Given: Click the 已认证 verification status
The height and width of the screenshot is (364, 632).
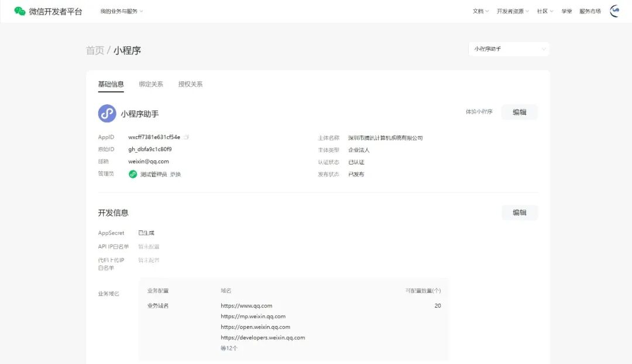Looking at the screenshot, I should point(356,162).
